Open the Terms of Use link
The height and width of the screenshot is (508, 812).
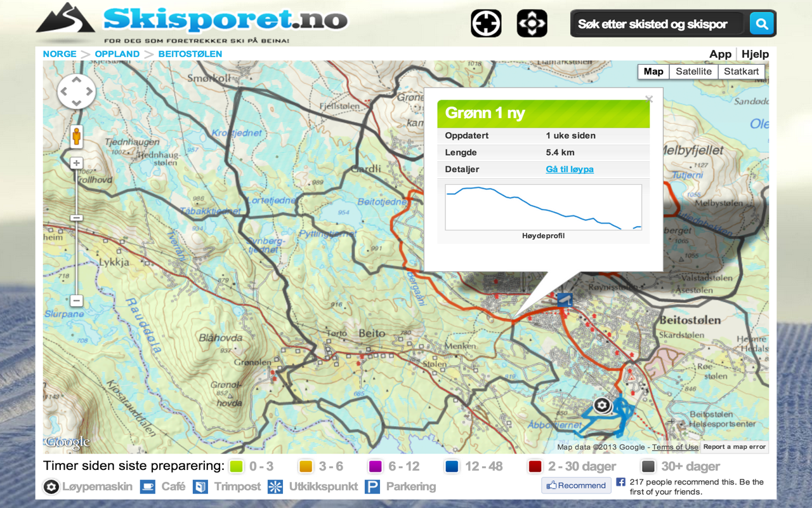pyautogui.click(x=675, y=447)
